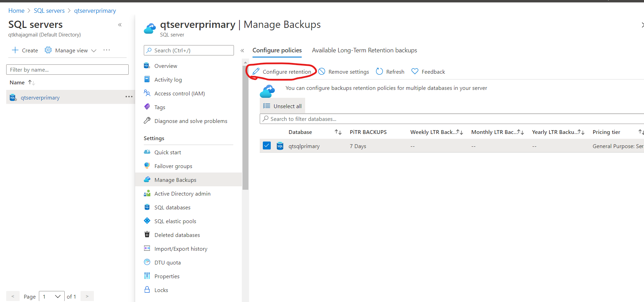Viewport: 644px width, 302px height.
Task: Focus the Filter by name field
Action: (67, 70)
